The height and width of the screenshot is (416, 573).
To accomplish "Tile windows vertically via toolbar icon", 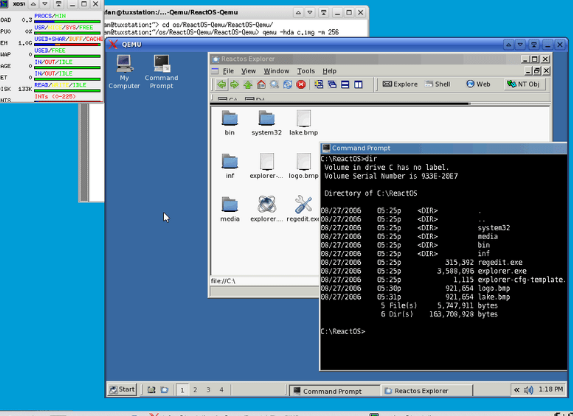I will pyautogui.click(x=358, y=84).
